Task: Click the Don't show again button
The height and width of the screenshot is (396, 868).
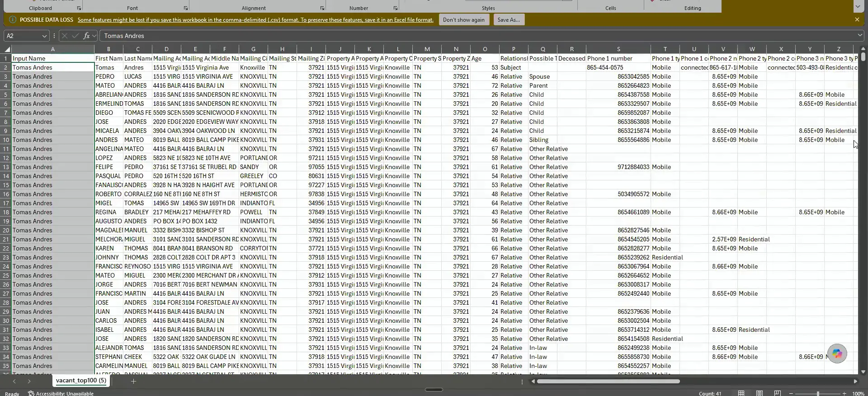Action: pos(463,19)
